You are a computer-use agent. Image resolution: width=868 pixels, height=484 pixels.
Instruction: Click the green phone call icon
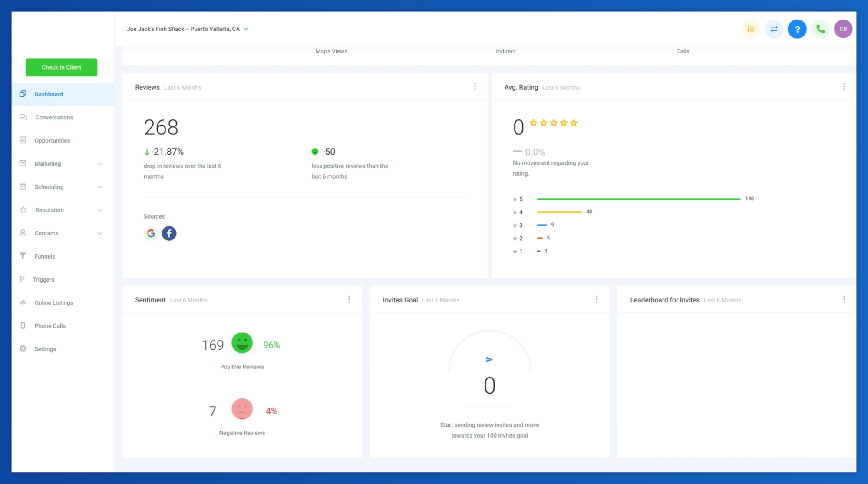[x=820, y=29]
